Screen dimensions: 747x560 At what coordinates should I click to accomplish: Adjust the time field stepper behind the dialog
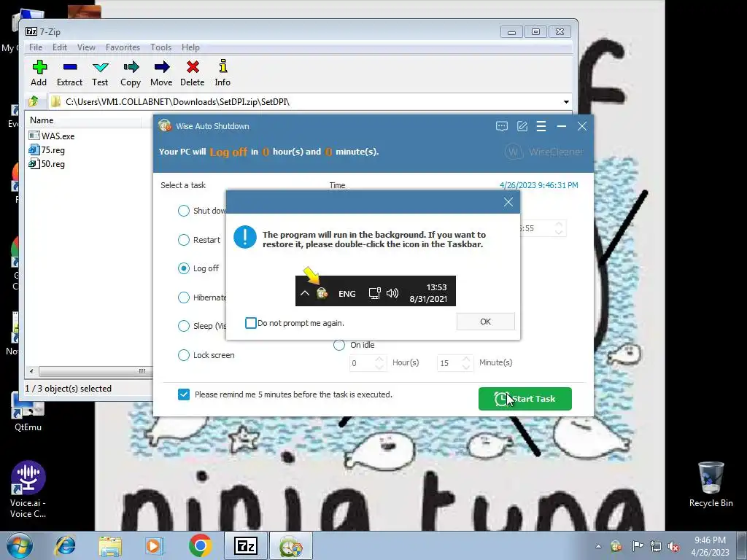(x=559, y=228)
